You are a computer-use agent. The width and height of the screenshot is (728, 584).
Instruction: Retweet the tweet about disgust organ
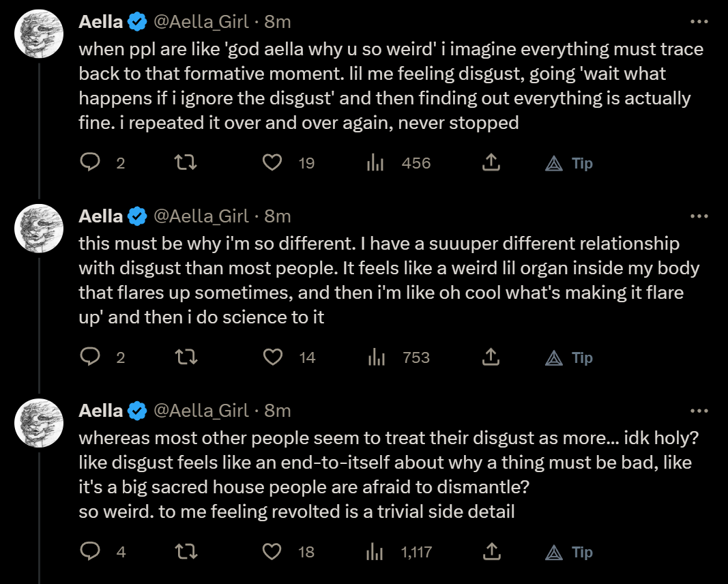(x=186, y=357)
